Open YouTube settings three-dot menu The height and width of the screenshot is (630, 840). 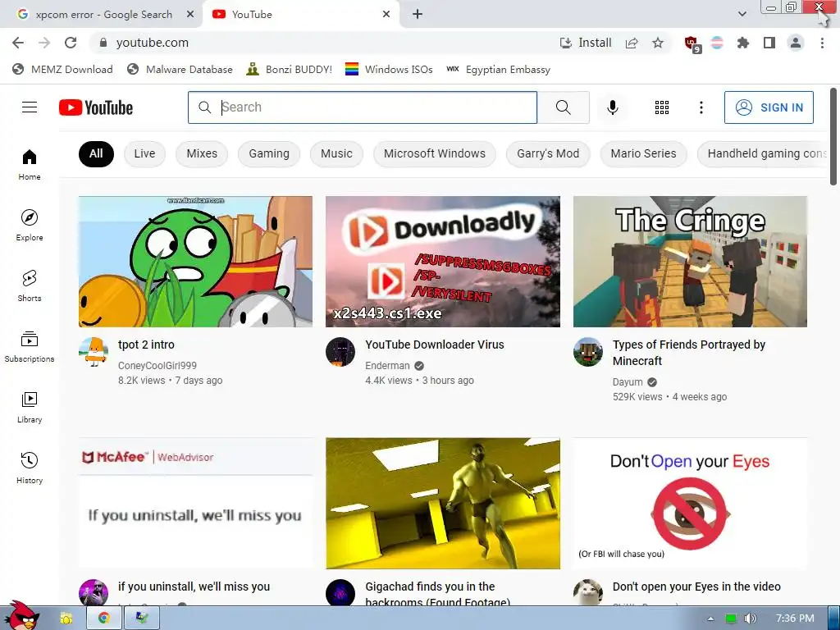(701, 107)
